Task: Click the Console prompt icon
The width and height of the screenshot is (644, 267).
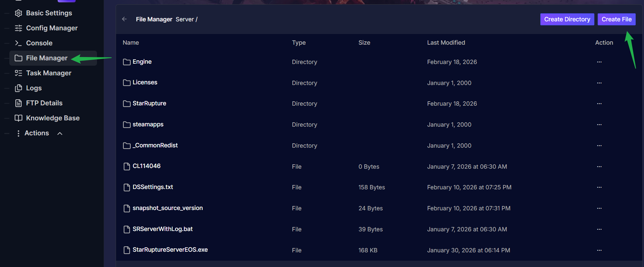Action: click(19, 43)
